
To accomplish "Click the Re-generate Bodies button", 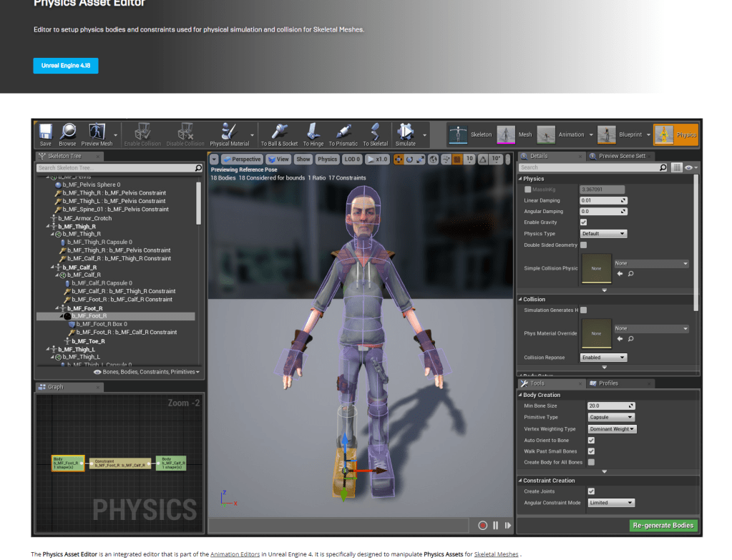I will pos(663,525).
